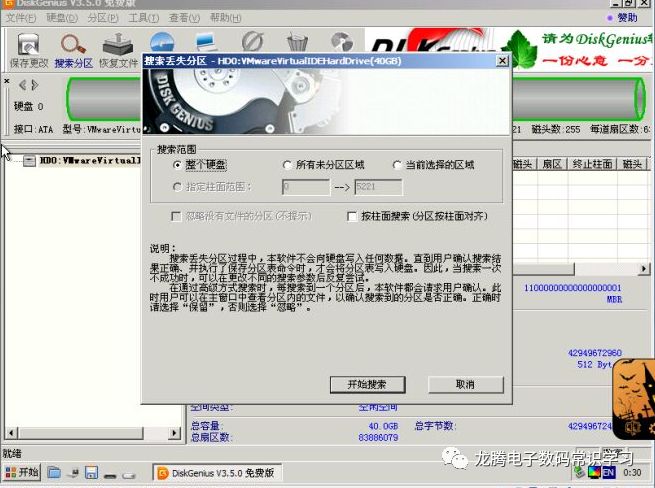Click the tree panel horizontal scrollbar thumb
655x488 pixels.
tap(80, 433)
